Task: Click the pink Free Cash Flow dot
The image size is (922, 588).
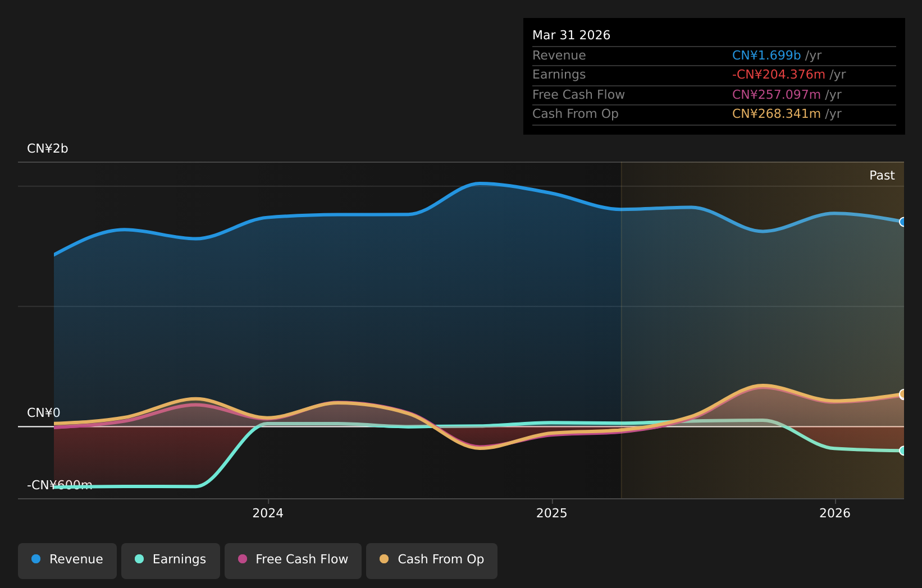Action: (243, 559)
